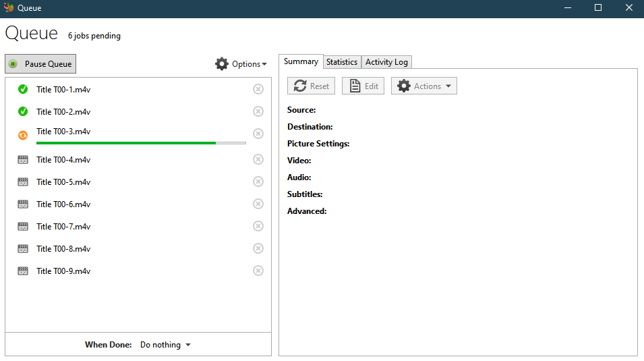This screenshot has width=644, height=361.
Task: Remove Title T00-7.m4v with the X icon
Action: [258, 226]
